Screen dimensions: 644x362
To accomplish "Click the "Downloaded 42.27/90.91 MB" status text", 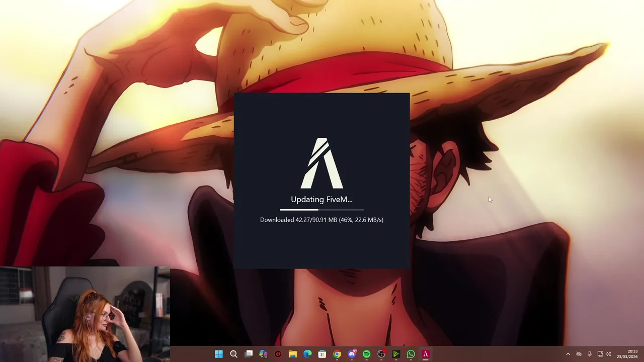I will (298, 220).
